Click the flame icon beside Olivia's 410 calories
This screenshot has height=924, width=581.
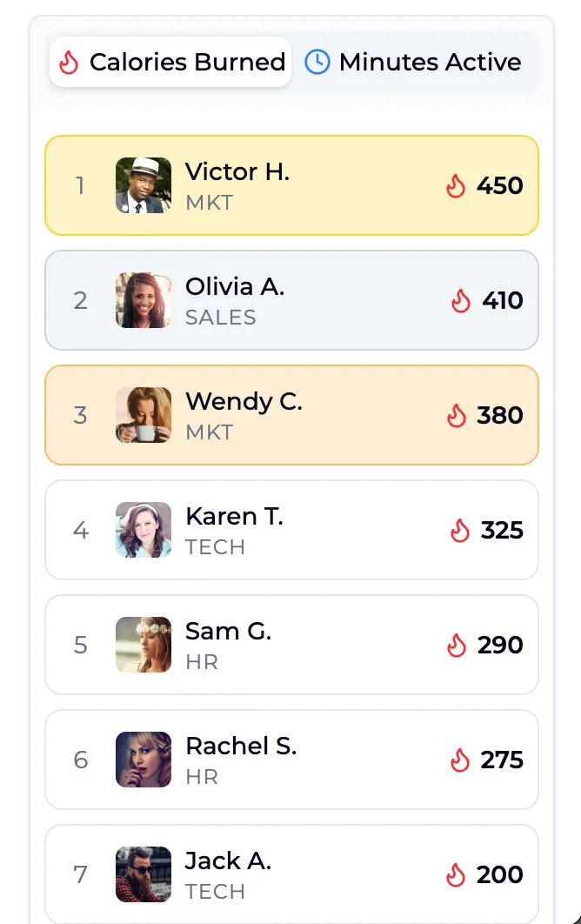(x=460, y=300)
